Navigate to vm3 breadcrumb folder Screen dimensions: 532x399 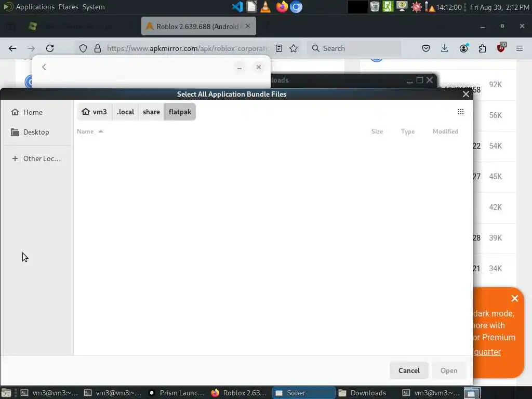click(95, 112)
